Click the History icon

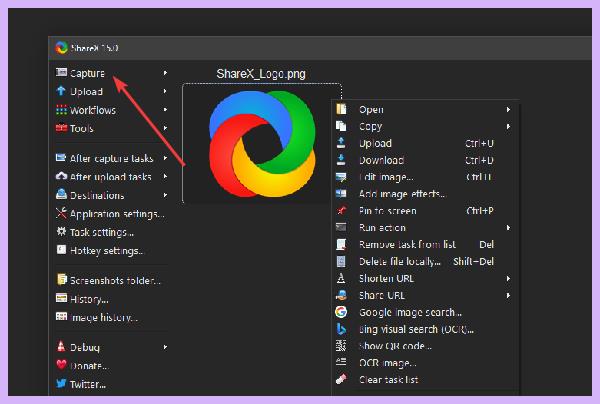click(61, 298)
